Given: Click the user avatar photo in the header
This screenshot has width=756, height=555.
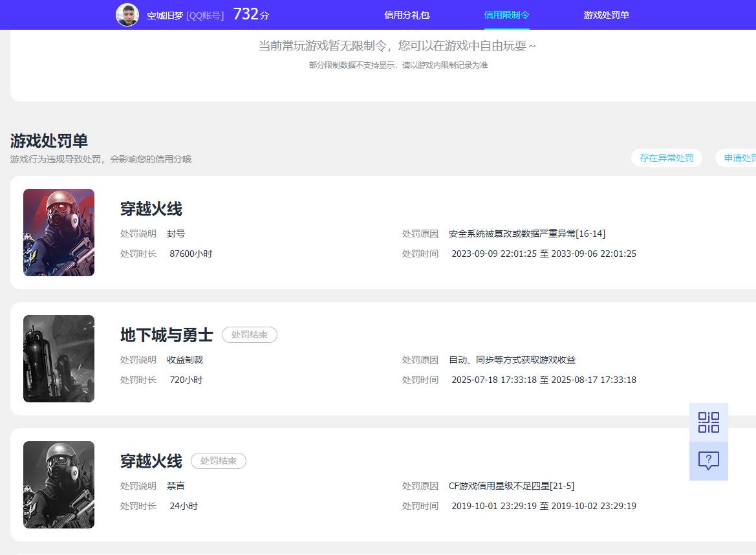Looking at the screenshot, I should coord(127,14).
